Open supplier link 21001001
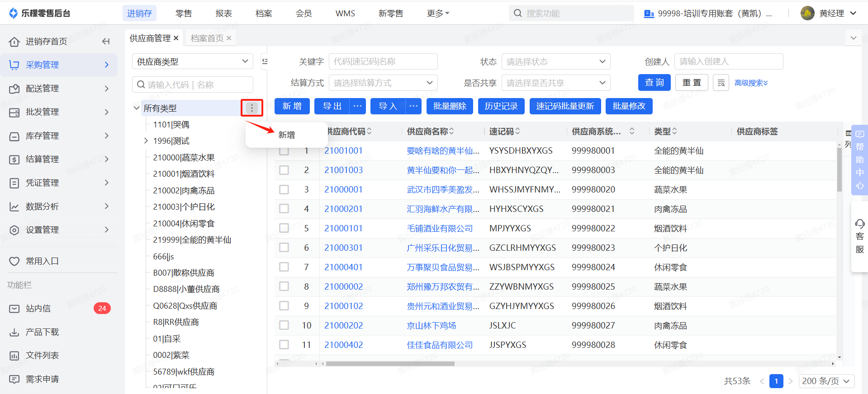868x394 pixels. [343, 151]
